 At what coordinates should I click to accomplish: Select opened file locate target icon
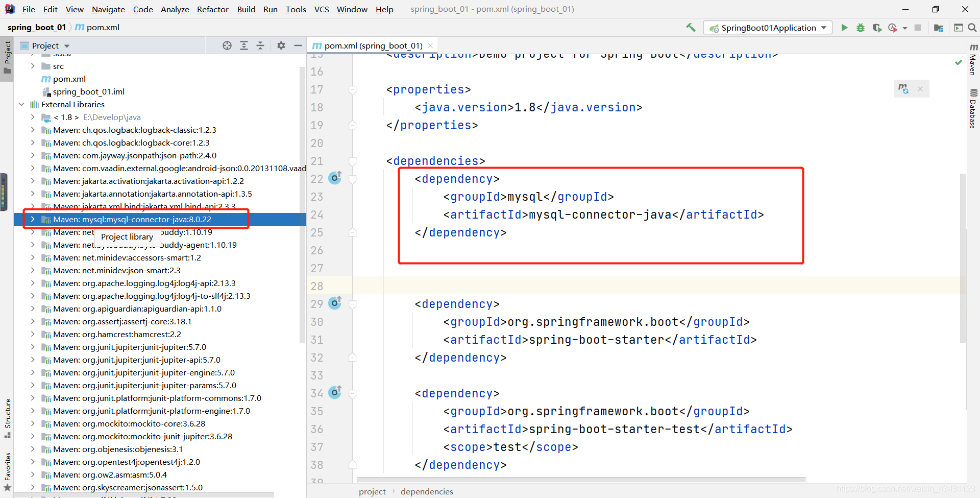pos(227,45)
